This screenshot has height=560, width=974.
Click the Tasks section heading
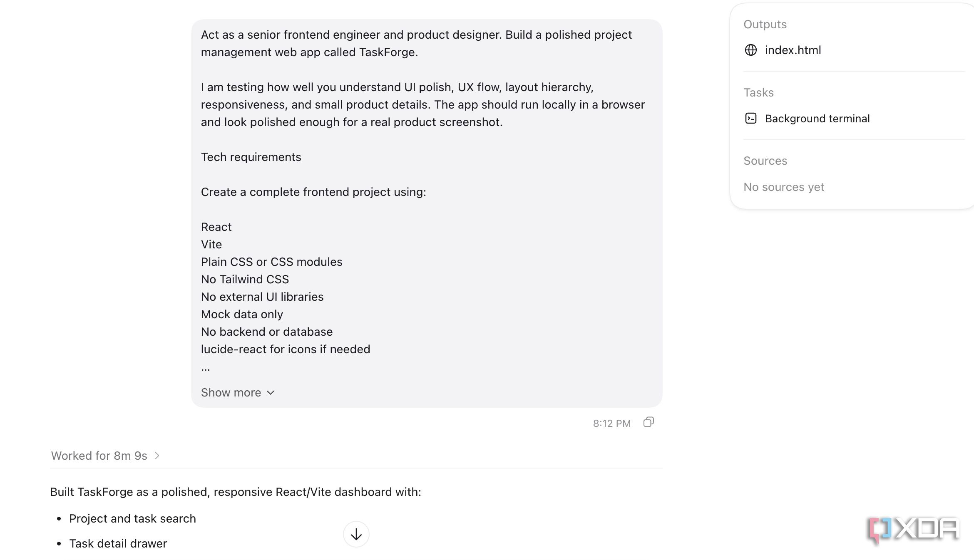tap(758, 92)
